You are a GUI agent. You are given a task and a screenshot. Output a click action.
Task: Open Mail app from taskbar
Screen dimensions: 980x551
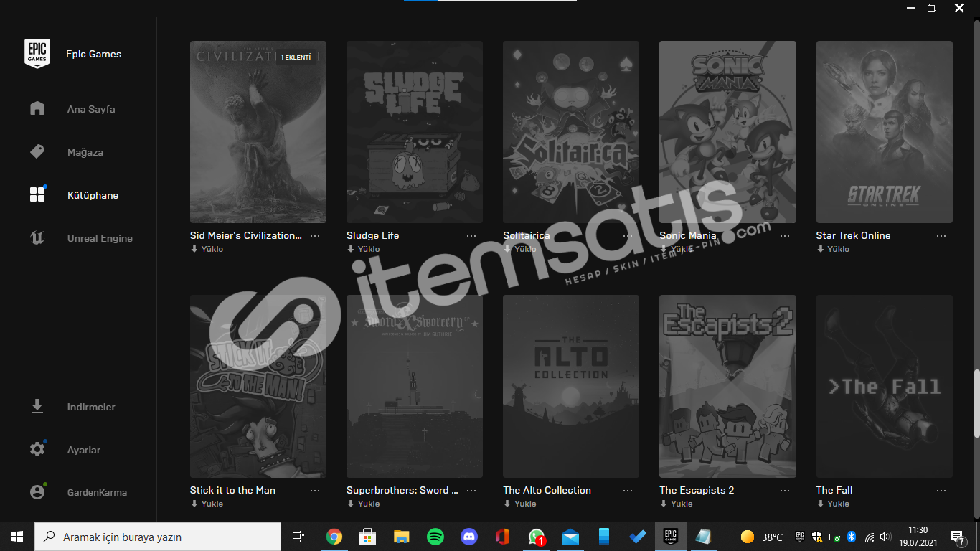(570, 537)
